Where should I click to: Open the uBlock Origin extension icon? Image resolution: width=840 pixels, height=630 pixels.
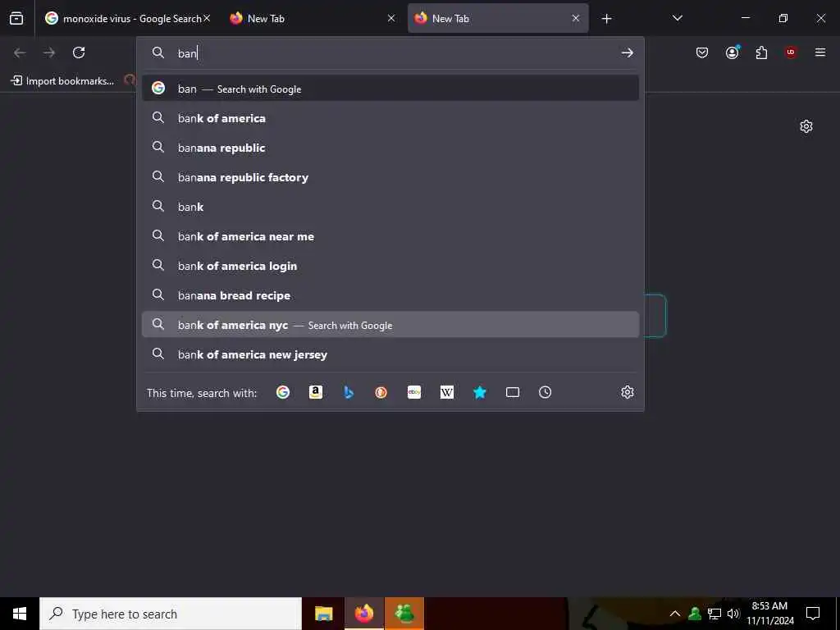tap(791, 52)
